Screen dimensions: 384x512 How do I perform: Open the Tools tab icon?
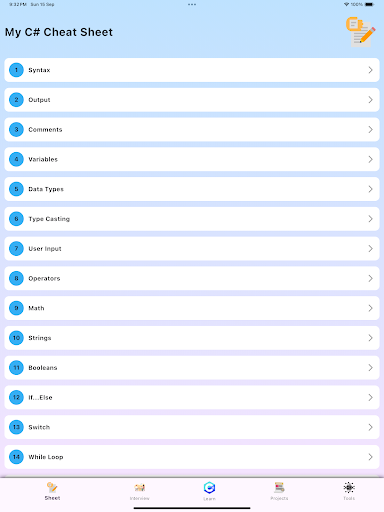click(x=349, y=487)
